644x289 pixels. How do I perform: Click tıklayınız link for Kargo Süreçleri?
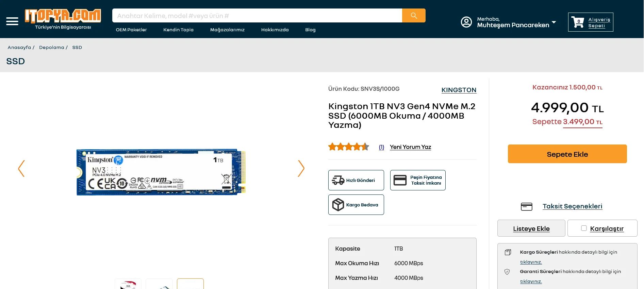tap(531, 262)
